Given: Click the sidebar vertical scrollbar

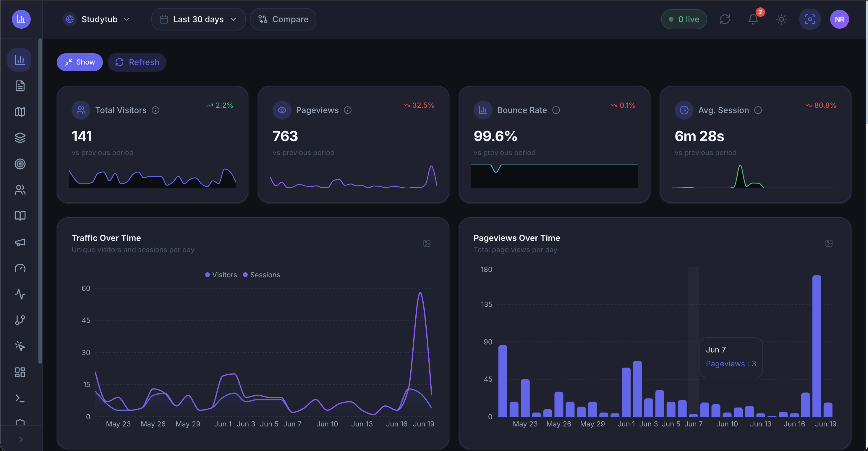Looking at the screenshot, I should (40, 201).
